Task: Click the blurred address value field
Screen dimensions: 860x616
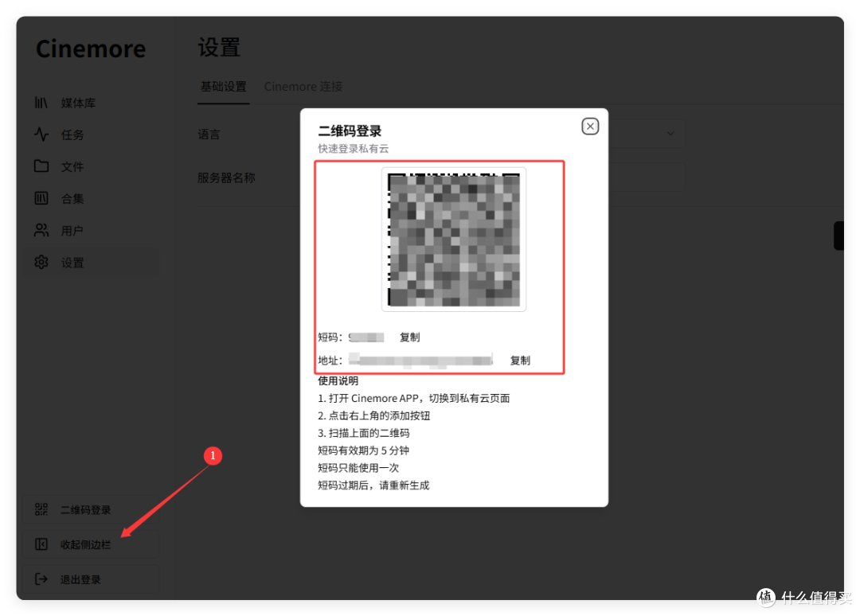Action: [420, 360]
